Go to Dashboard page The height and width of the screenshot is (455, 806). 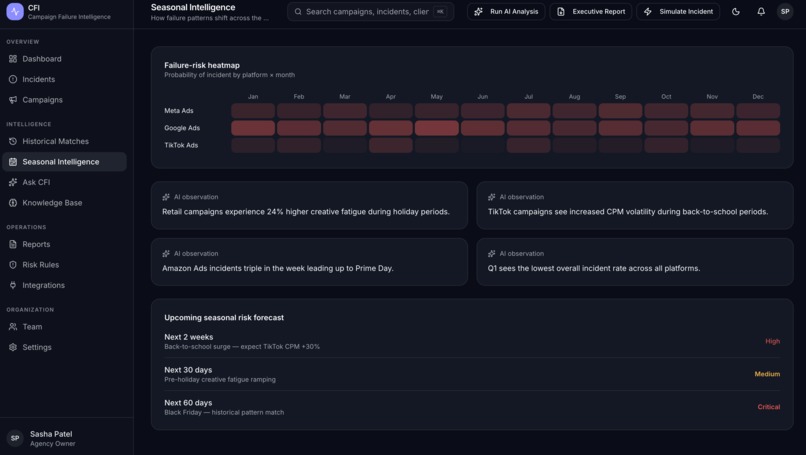[64, 59]
